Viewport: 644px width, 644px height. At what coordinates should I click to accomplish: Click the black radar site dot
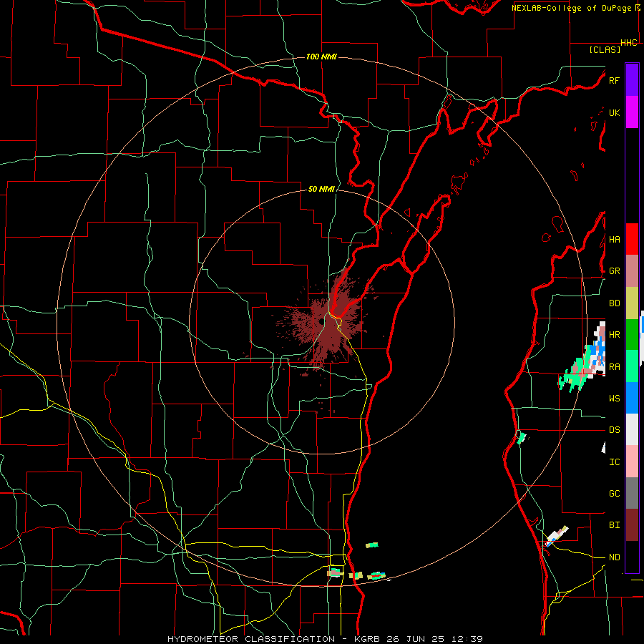pos(321,321)
